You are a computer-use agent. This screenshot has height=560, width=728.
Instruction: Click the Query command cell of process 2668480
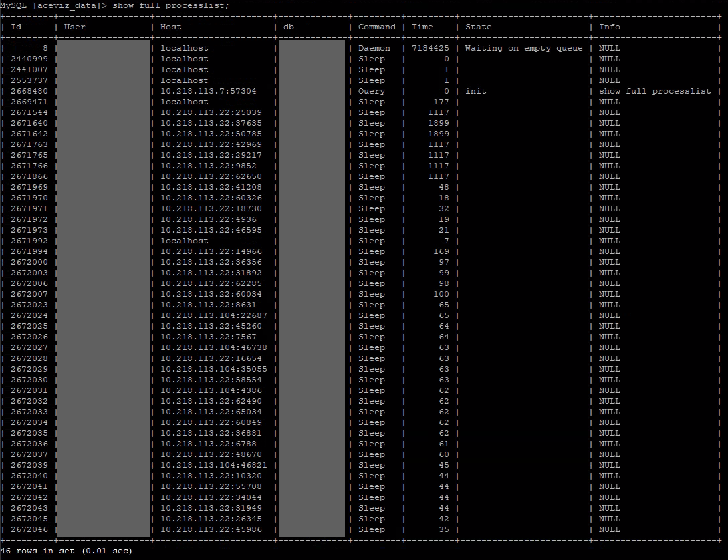(x=371, y=91)
